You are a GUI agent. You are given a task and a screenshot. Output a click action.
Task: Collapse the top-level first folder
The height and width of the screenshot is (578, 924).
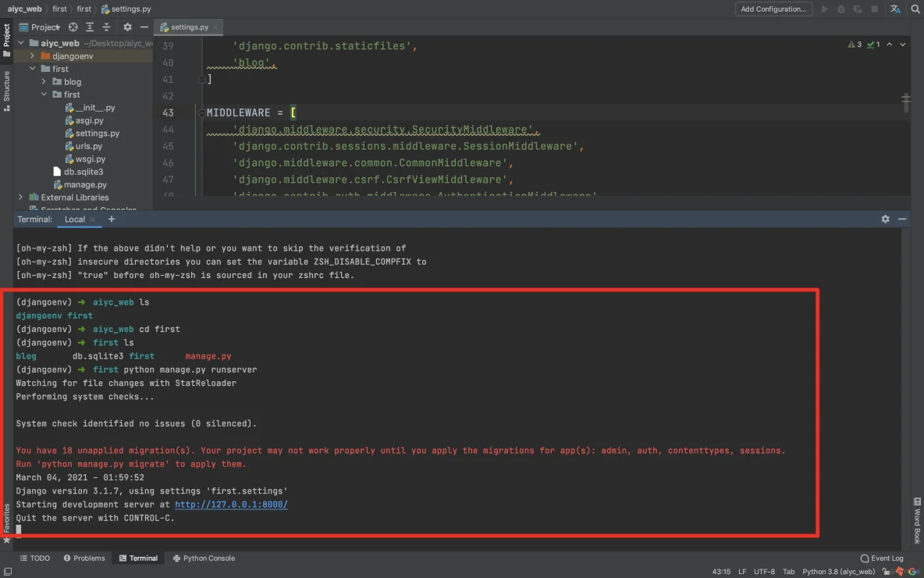(x=33, y=69)
